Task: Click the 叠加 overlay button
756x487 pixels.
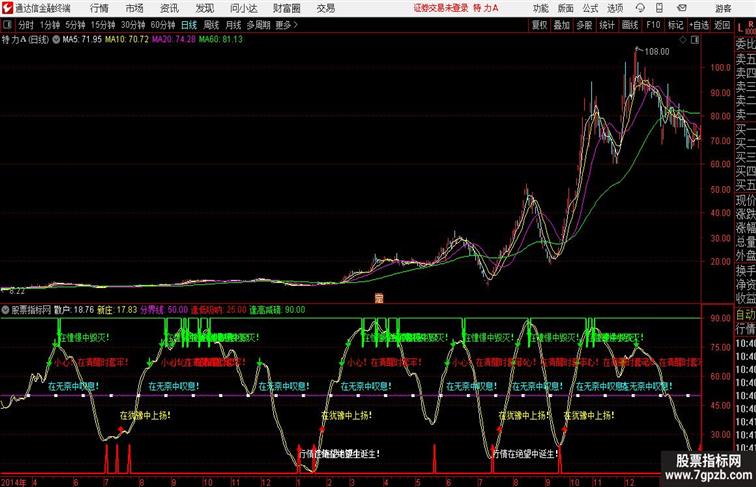Action: 562,25
